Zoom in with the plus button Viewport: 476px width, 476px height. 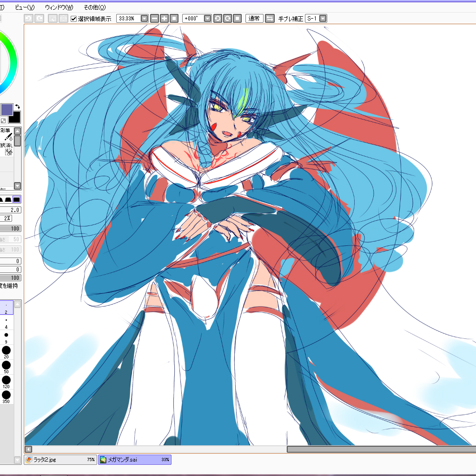coord(164,19)
